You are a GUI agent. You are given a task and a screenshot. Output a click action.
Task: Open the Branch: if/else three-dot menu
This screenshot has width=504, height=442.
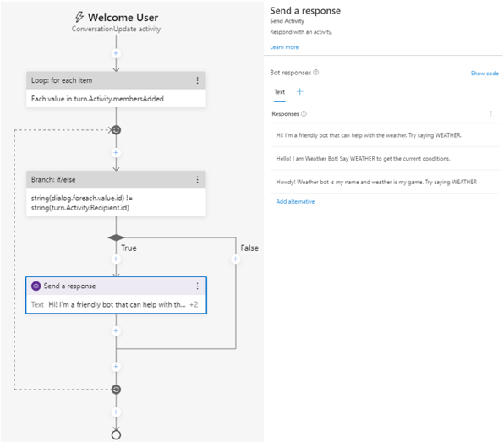197,179
